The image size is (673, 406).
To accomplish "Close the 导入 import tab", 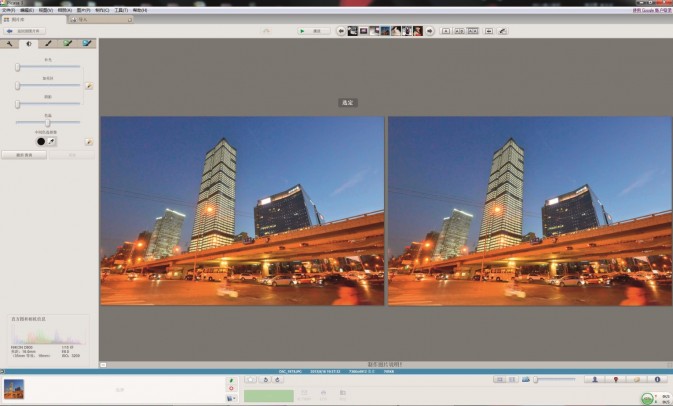I will (130, 20).
